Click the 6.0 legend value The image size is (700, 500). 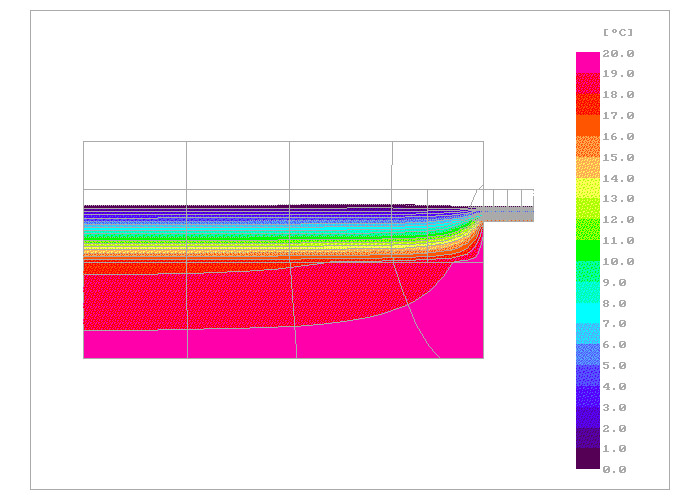pyautogui.click(x=615, y=345)
